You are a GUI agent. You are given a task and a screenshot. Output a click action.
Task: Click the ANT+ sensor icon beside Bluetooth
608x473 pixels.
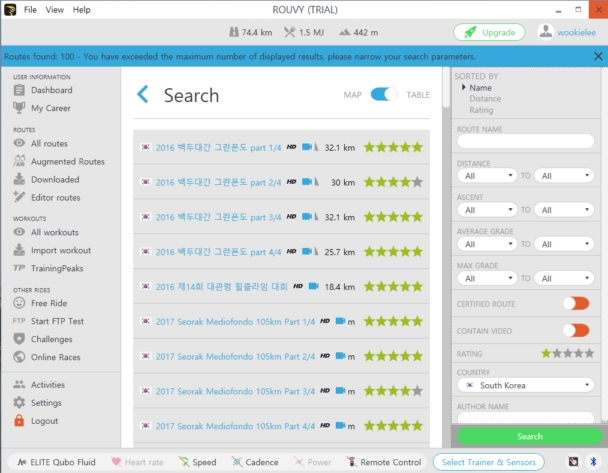[573, 461]
